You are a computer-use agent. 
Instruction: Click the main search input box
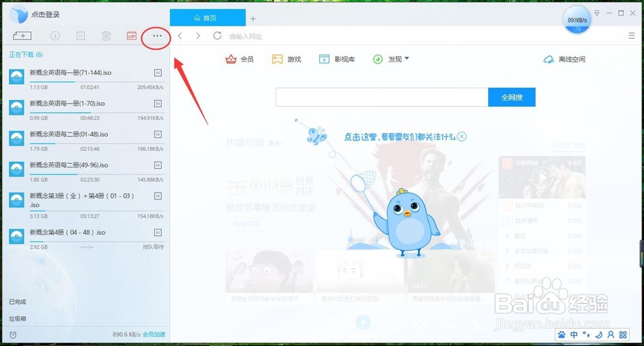(x=382, y=97)
